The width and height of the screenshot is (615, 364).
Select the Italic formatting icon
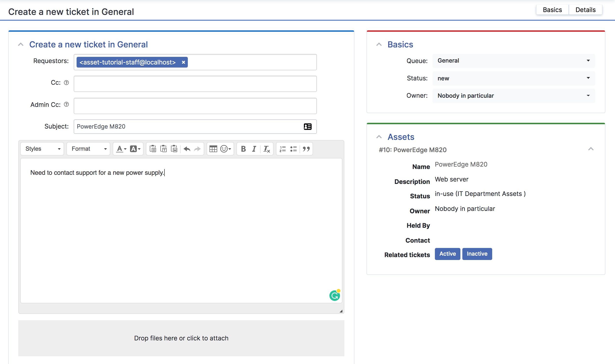click(254, 149)
